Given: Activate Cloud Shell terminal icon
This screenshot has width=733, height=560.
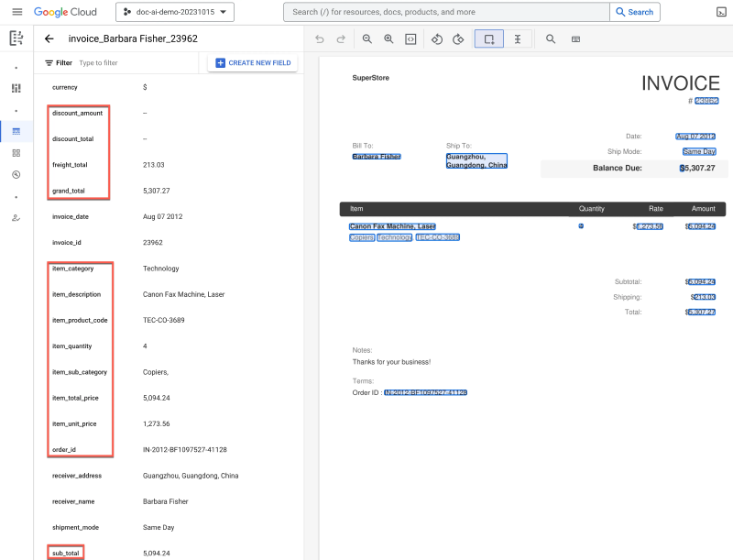Looking at the screenshot, I should [721, 12].
